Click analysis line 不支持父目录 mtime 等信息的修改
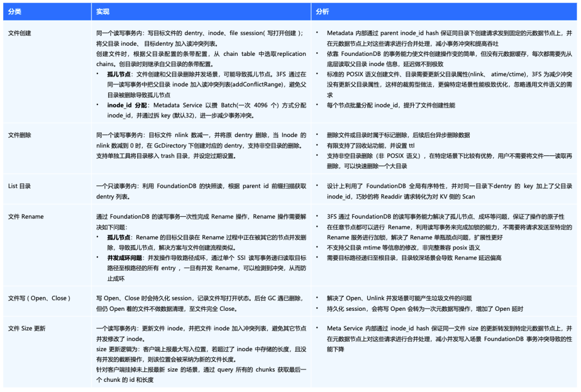The width and height of the screenshot is (581, 392). (x=403, y=248)
